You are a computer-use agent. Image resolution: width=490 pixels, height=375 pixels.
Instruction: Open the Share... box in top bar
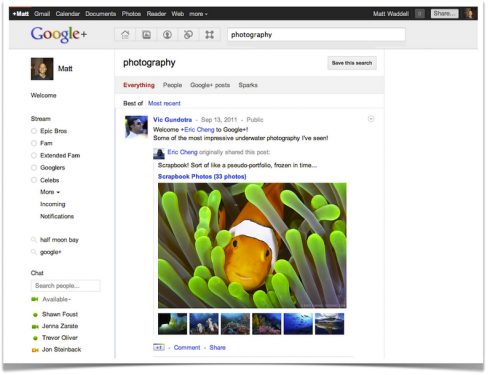click(x=445, y=14)
